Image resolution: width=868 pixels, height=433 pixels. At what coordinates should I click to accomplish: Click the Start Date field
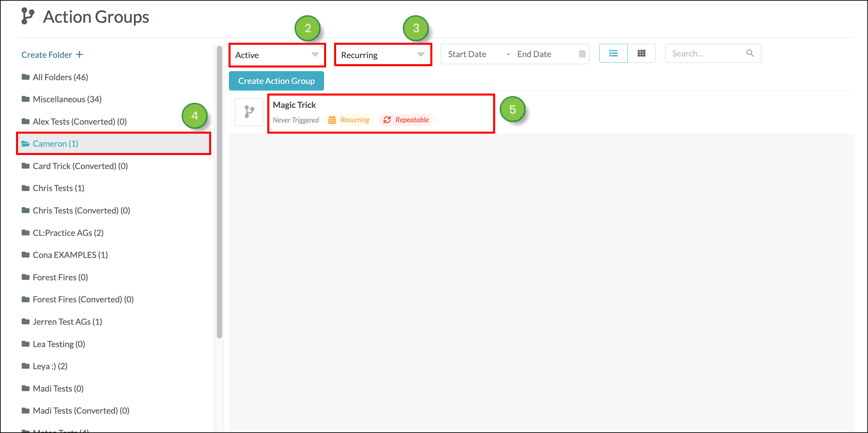[467, 54]
